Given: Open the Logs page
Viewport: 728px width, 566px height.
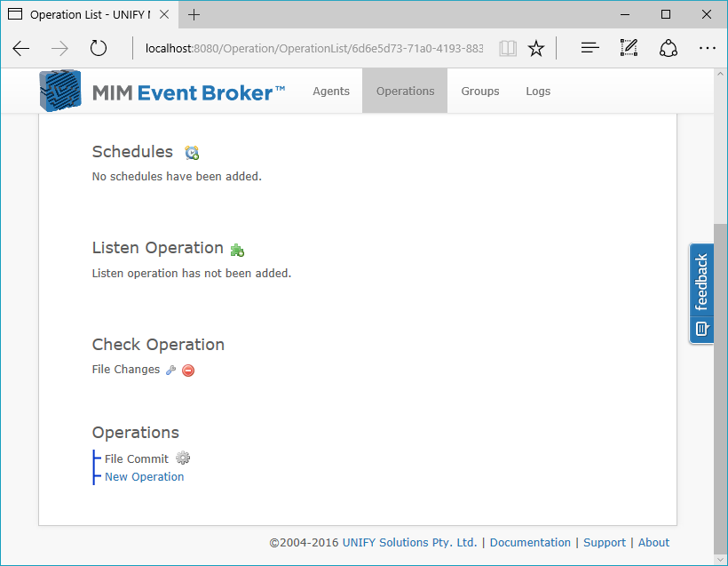Looking at the screenshot, I should click(538, 92).
